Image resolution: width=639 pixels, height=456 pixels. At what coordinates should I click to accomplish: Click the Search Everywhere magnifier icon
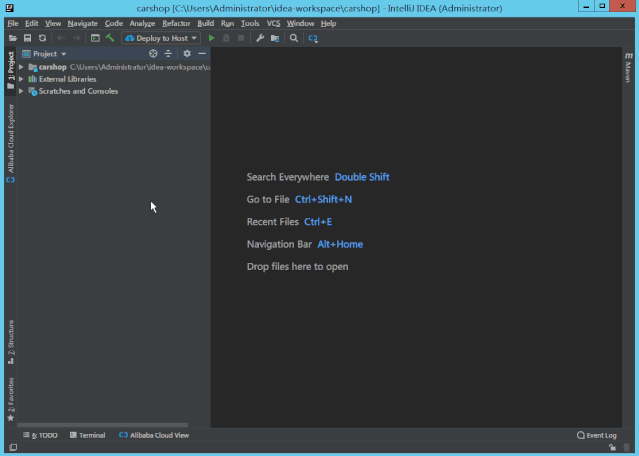[x=293, y=38]
